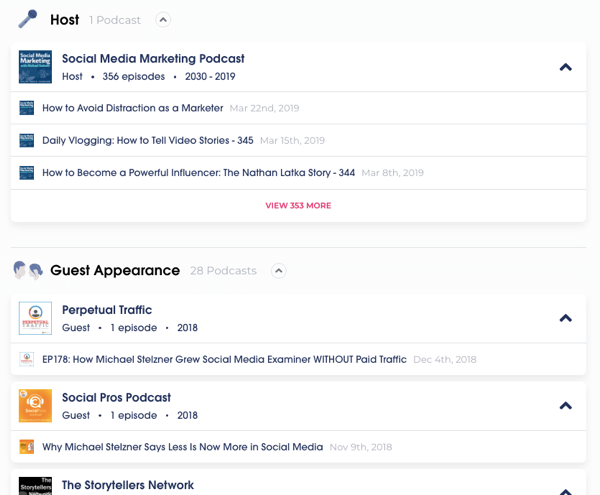The width and height of the screenshot is (600, 495).
Task: Collapse the Guest Appearance section
Action: (x=279, y=271)
